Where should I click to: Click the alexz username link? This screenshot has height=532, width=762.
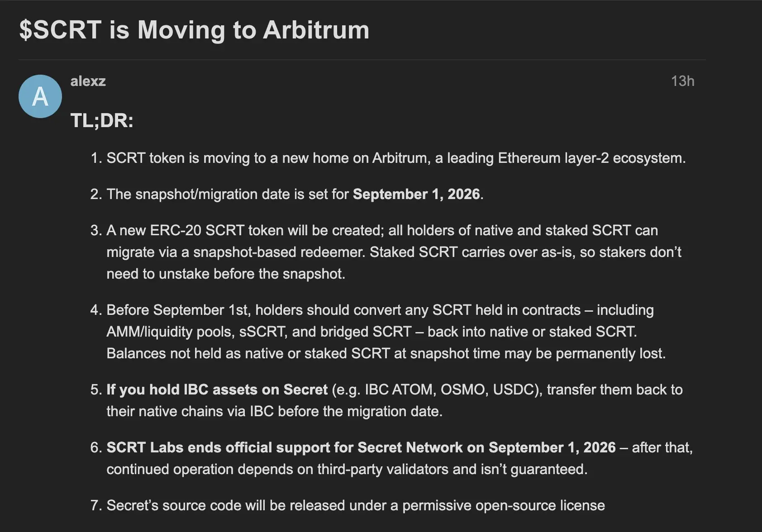(x=88, y=81)
